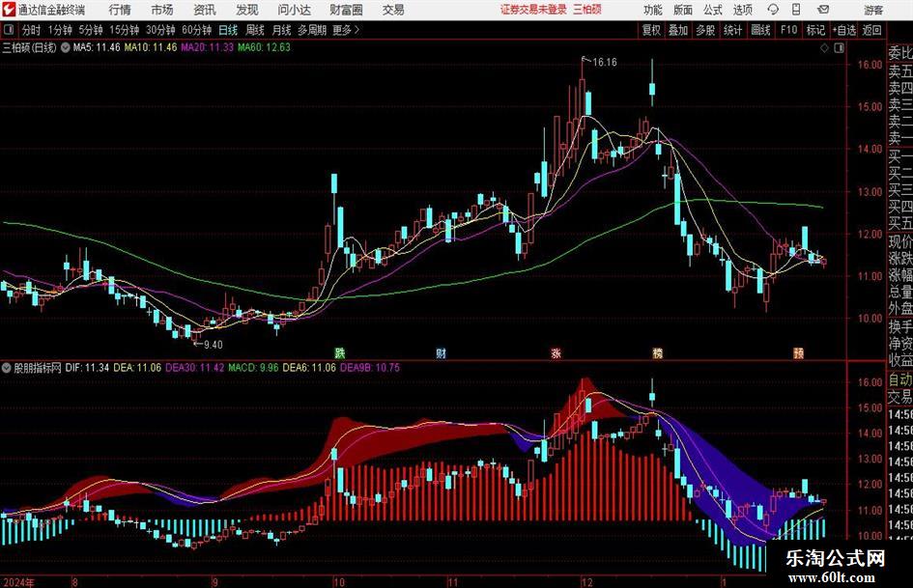Click the DIF: 11.34 value
Viewport: 913px width, 588px height.
pyautogui.click(x=87, y=368)
